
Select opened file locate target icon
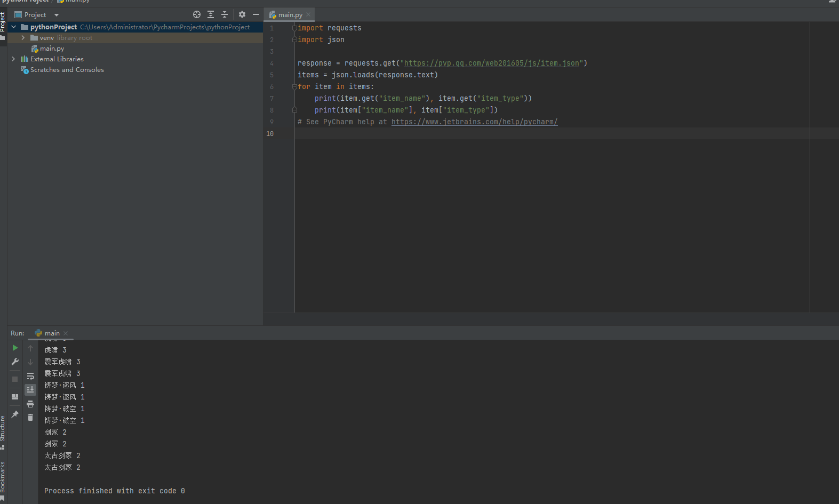197,15
